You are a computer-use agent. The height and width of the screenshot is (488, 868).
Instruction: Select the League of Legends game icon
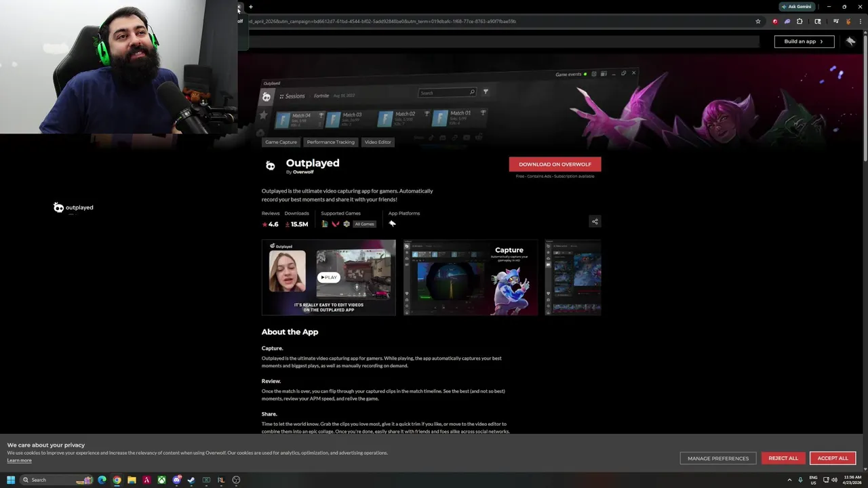[325, 224]
